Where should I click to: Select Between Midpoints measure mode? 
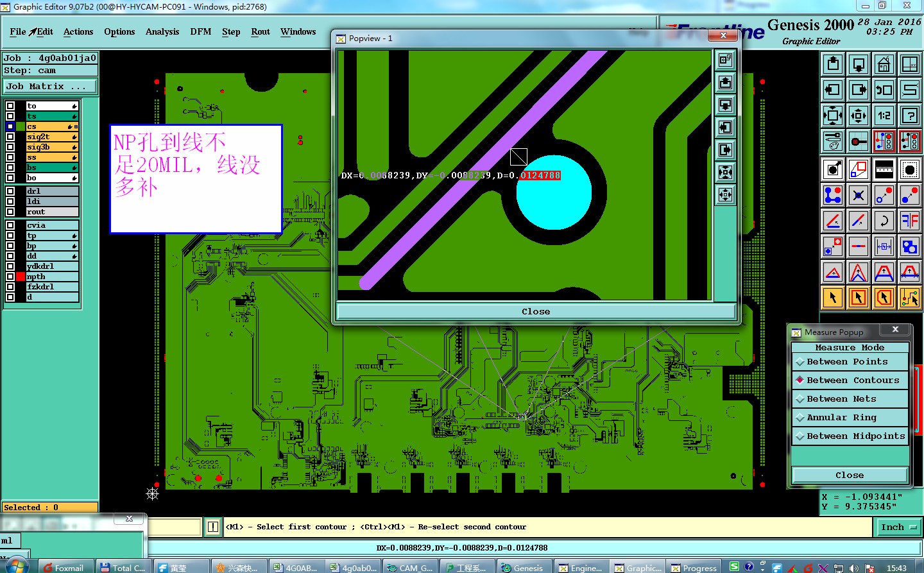pos(850,436)
